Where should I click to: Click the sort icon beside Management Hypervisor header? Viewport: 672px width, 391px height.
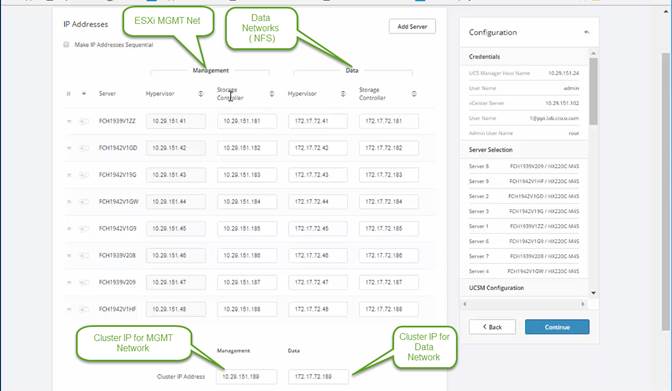(x=201, y=93)
